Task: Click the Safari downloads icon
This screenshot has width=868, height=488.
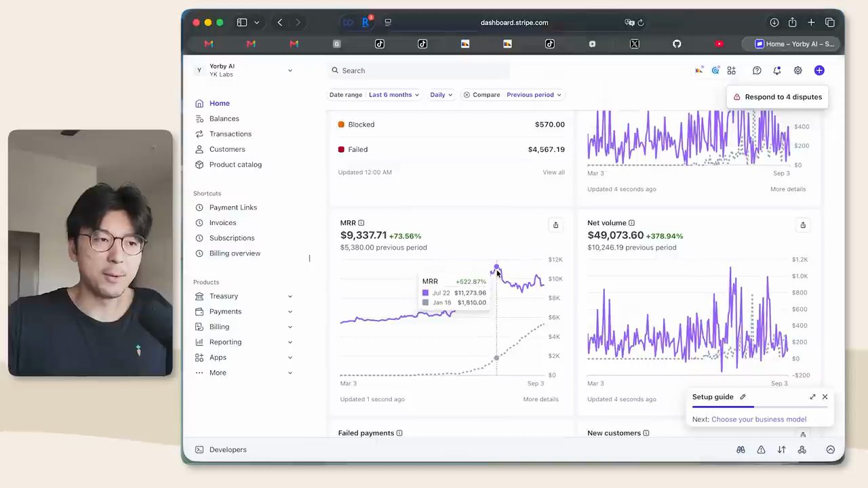Action: [x=774, y=22]
